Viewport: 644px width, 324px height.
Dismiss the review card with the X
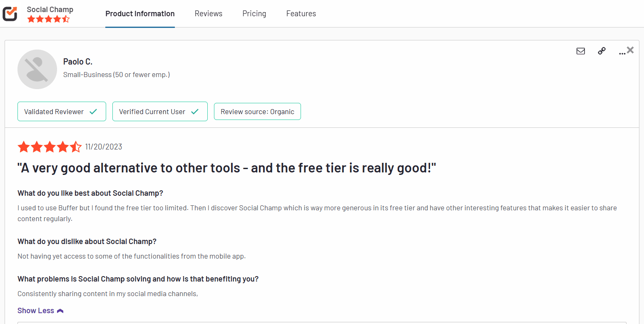click(631, 49)
